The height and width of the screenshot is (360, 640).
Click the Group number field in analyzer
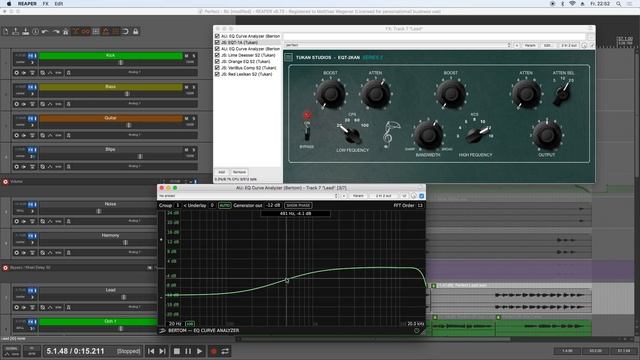[178, 205]
